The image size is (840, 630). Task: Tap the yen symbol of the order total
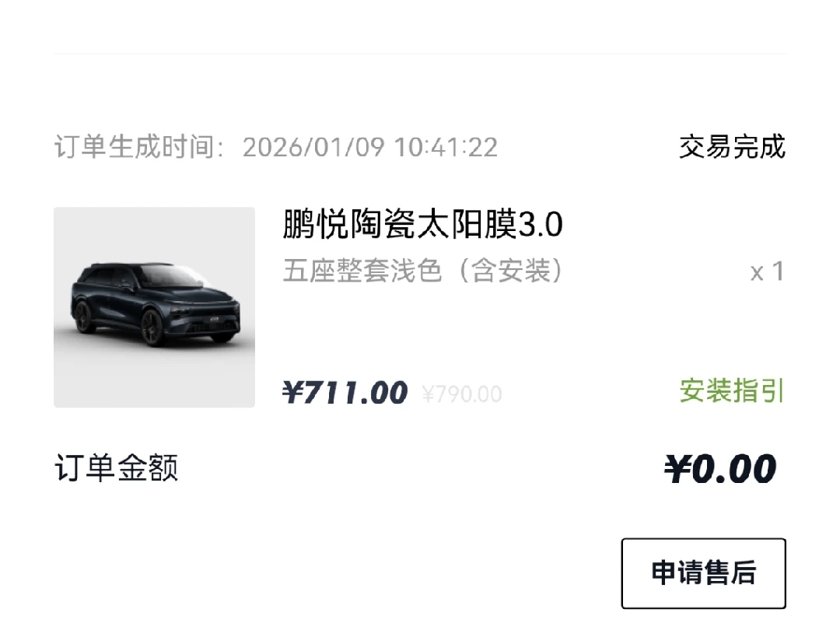pos(678,469)
